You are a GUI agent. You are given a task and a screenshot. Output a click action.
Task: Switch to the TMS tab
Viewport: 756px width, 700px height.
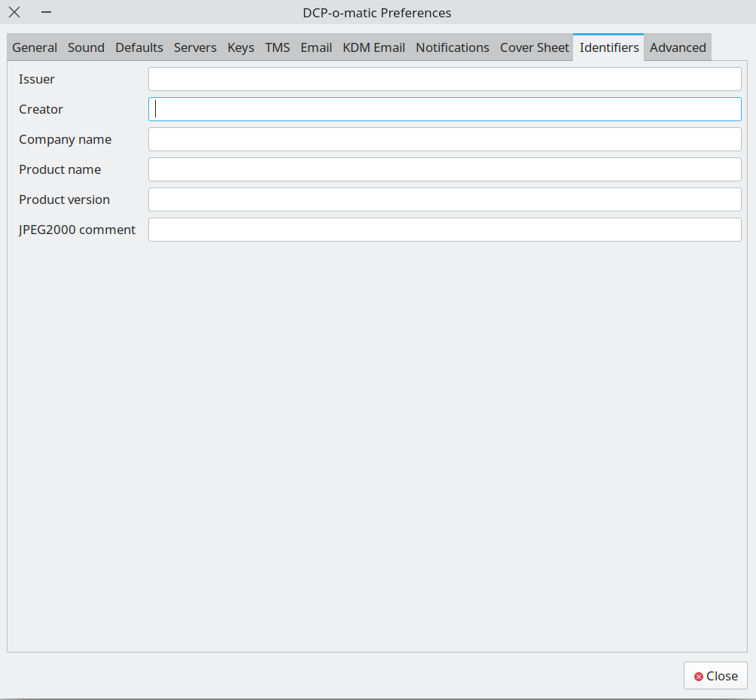[x=277, y=47]
